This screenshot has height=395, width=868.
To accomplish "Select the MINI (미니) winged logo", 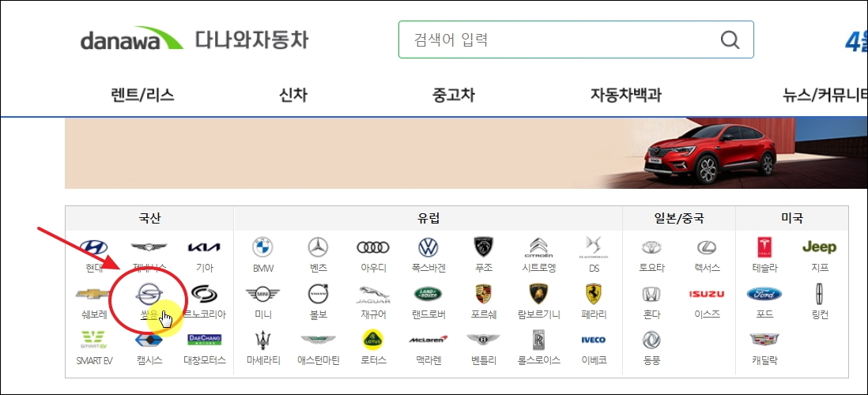I will 263,294.
